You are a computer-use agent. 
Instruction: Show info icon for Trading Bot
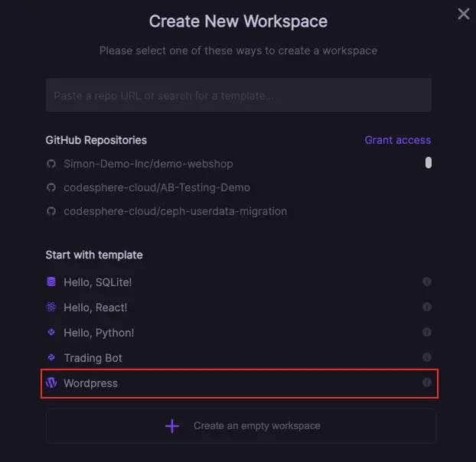coord(427,357)
